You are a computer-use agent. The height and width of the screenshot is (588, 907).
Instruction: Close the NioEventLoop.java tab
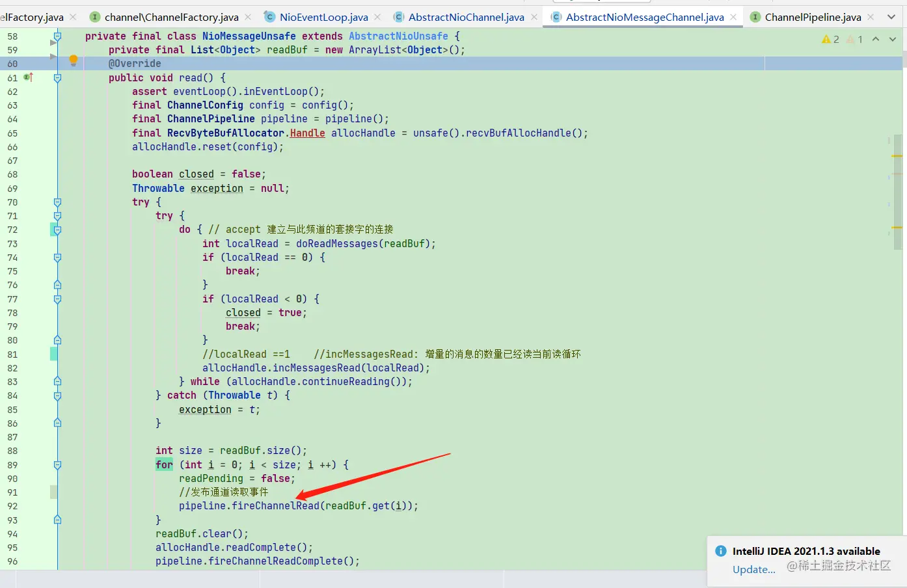377,17
